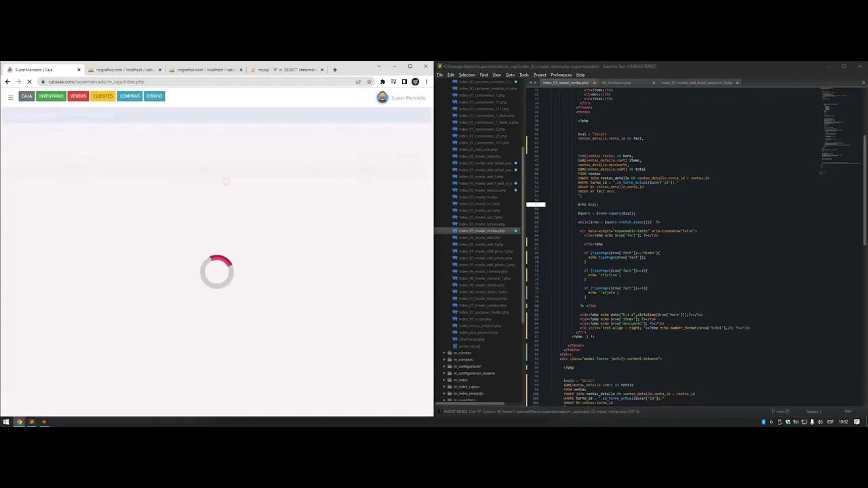This screenshot has height=488, width=868.
Task: Go back in Chrome
Action: (7, 81)
